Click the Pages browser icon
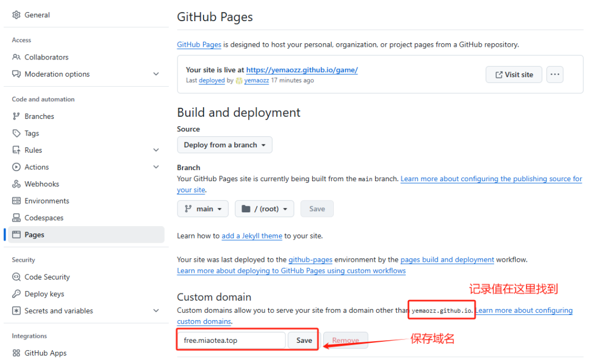Screen dimensions: 601x364 click(x=16, y=235)
